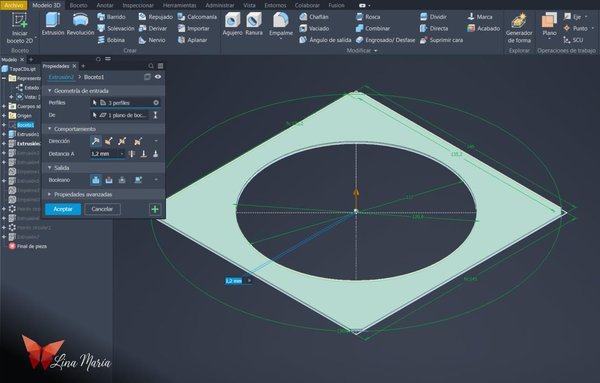600x383 pixels.
Task: Select the Marca tool
Action: 480,17
